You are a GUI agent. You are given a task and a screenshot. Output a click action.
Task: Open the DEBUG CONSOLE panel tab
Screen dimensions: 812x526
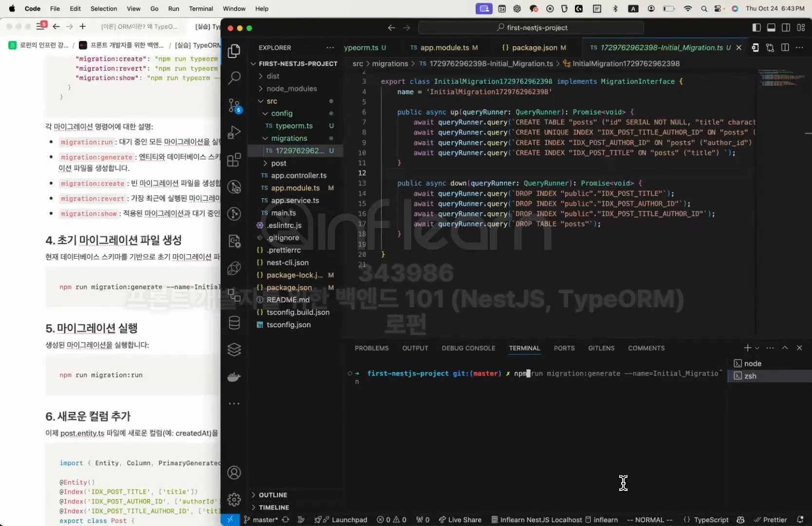[468, 348]
